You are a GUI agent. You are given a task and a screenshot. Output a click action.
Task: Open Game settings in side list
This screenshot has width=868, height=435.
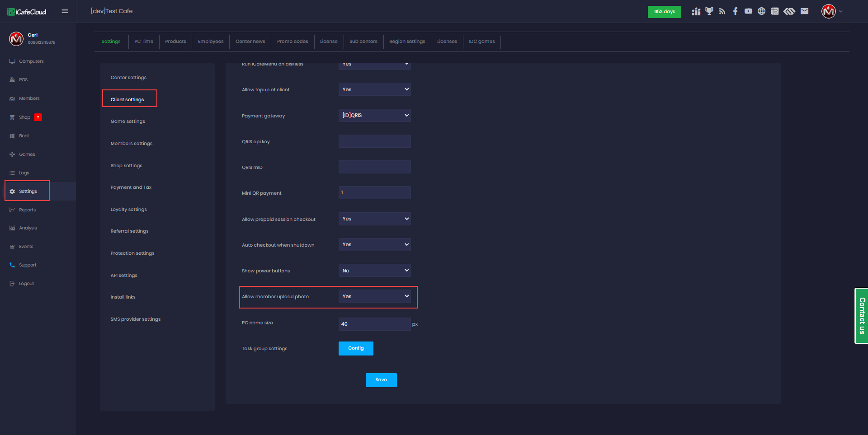[x=128, y=122]
